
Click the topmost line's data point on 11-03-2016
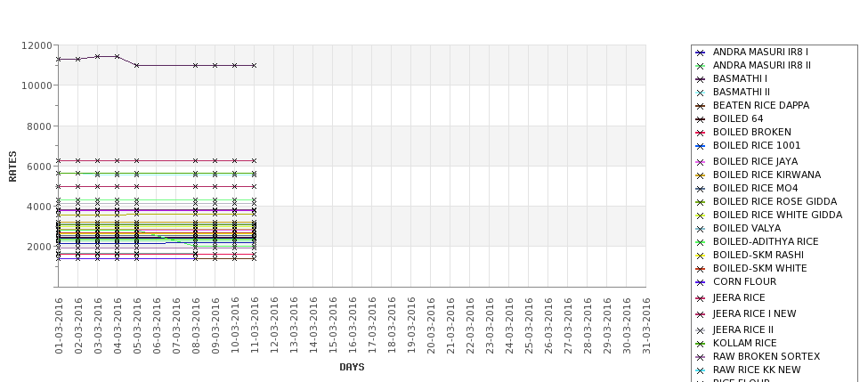point(254,65)
